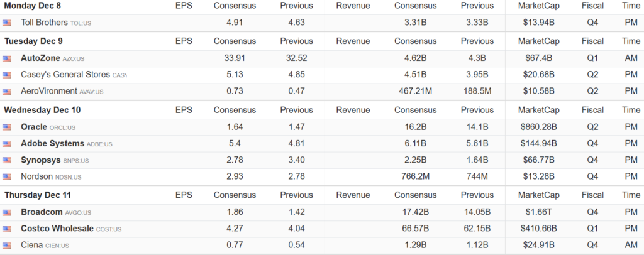Select the flag icon beside Ciena
Screen dimensions: 644x255
[7, 245]
